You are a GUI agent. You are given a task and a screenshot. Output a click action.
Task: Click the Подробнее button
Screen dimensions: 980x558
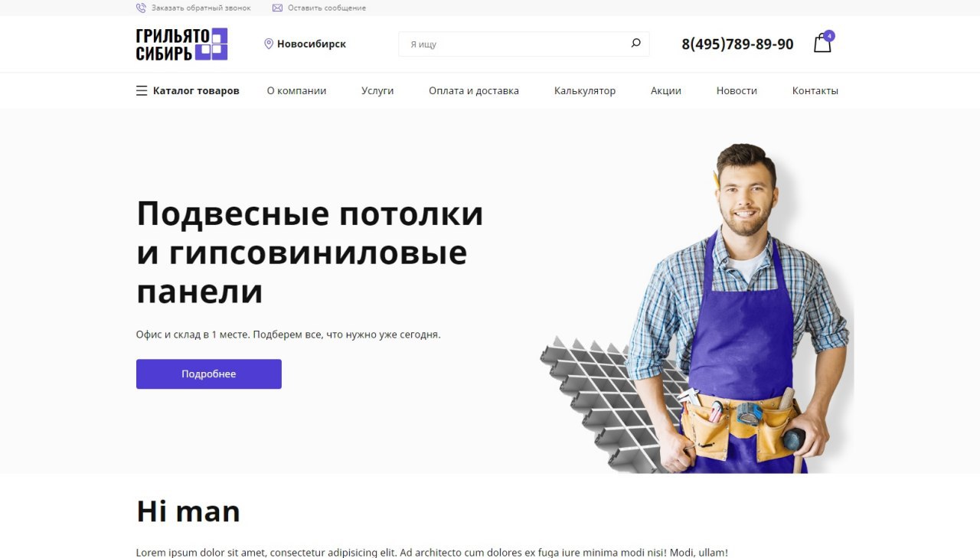click(x=209, y=374)
